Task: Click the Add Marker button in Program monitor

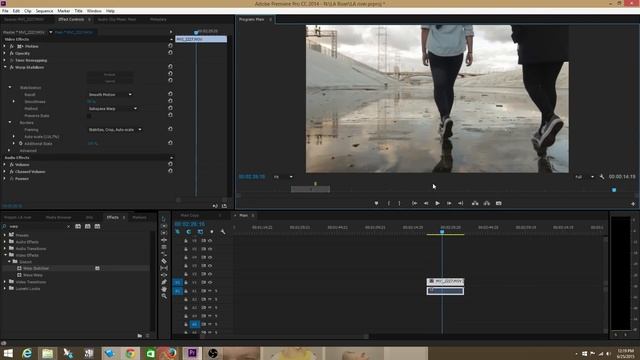Action: (x=376, y=203)
